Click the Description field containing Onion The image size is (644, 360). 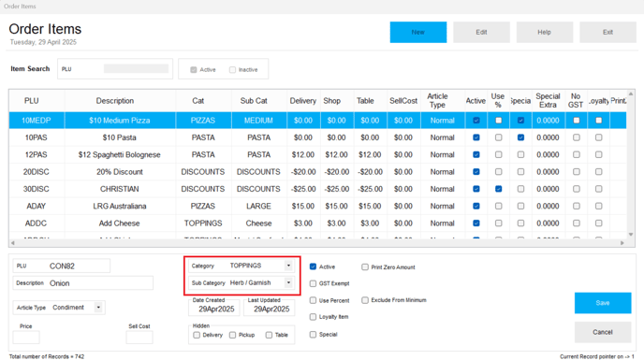[83, 283]
